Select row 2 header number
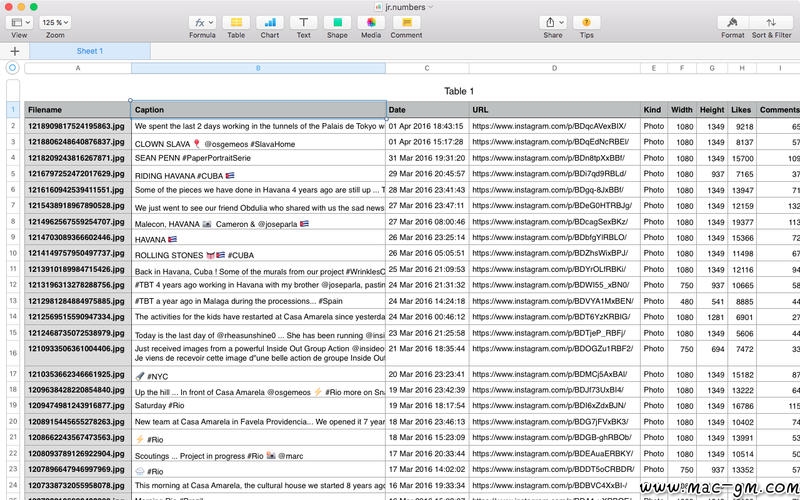The height and width of the screenshot is (500, 800). click(13, 126)
